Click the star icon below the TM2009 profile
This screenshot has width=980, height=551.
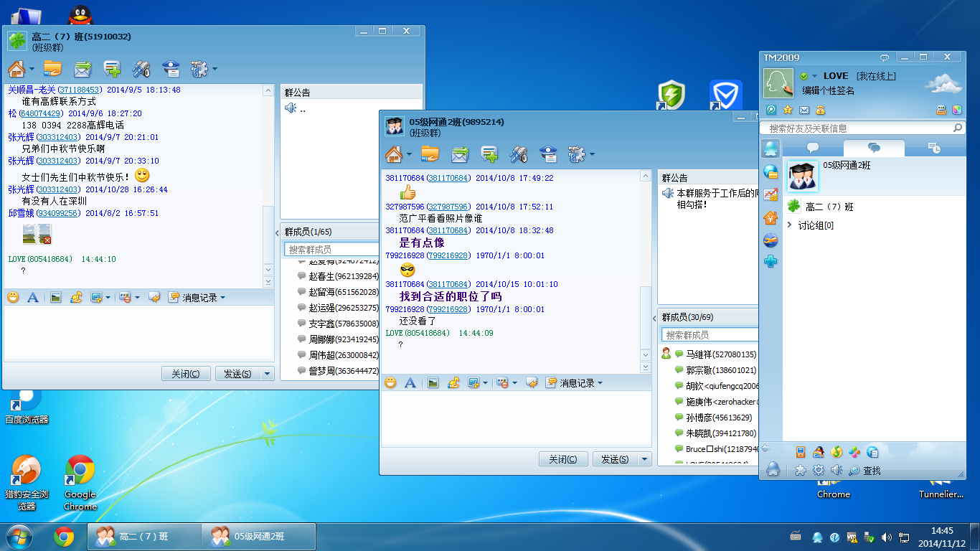pyautogui.click(x=788, y=110)
